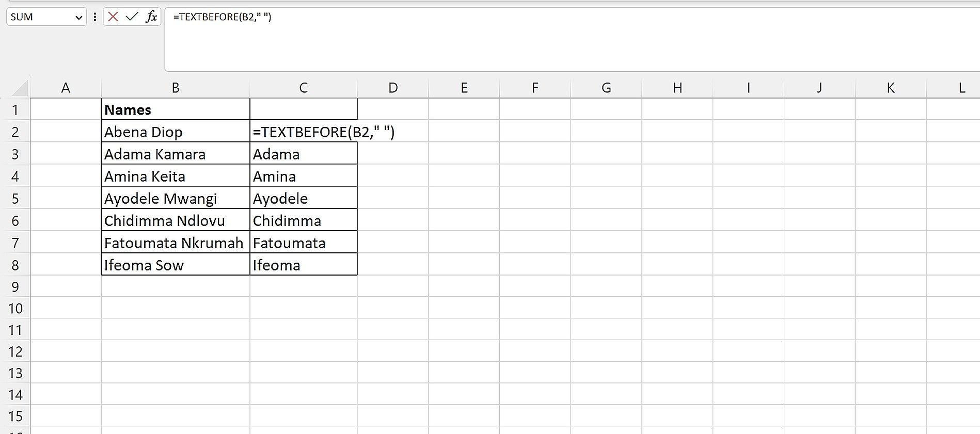980x434 pixels.
Task: Select column B header
Action: tap(176, 87)
